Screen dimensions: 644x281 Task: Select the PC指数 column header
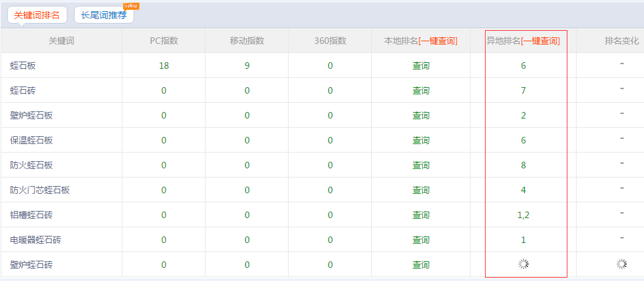(164, 41)
